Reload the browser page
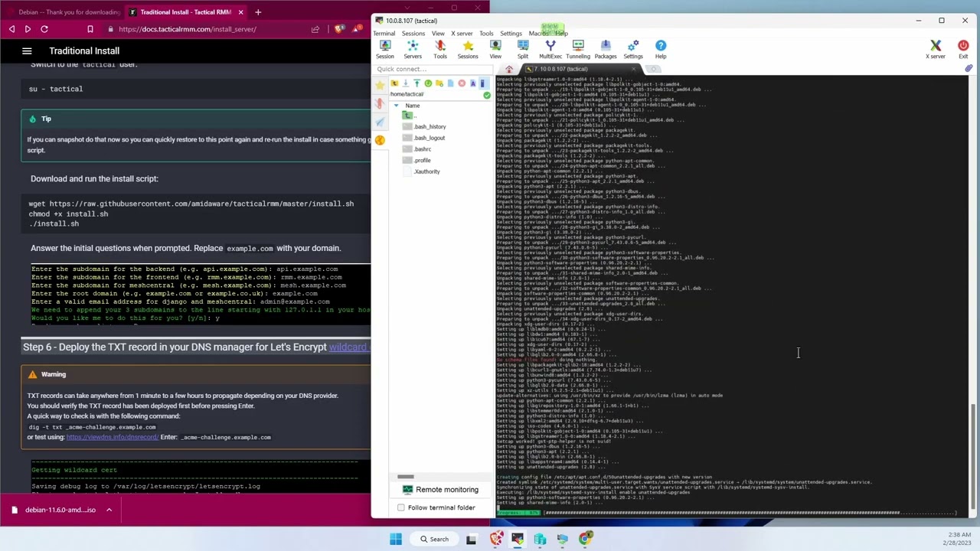This screenshot has height=551, width=980. click(x=44, y=29)
